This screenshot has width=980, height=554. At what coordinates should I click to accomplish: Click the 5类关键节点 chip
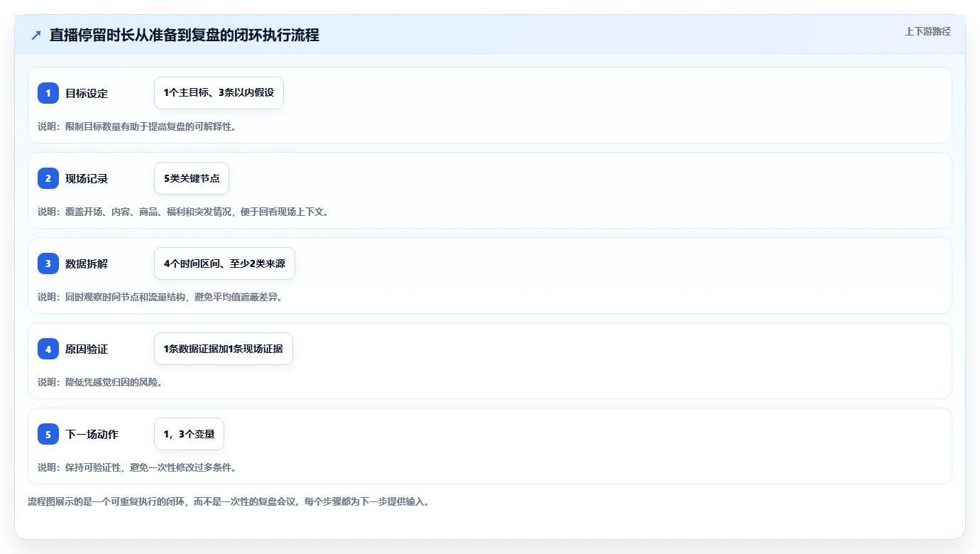(192, 178)
